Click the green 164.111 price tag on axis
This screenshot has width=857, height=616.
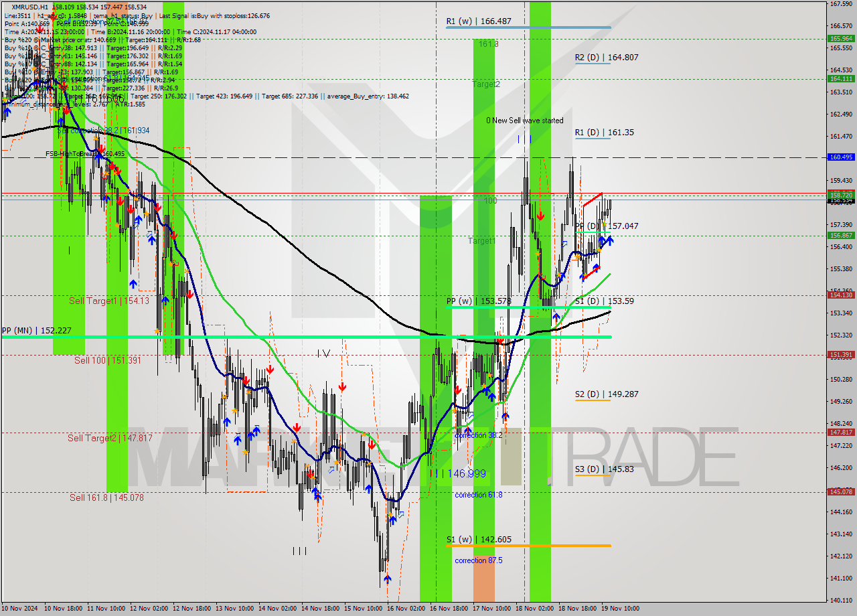[841, 78]
